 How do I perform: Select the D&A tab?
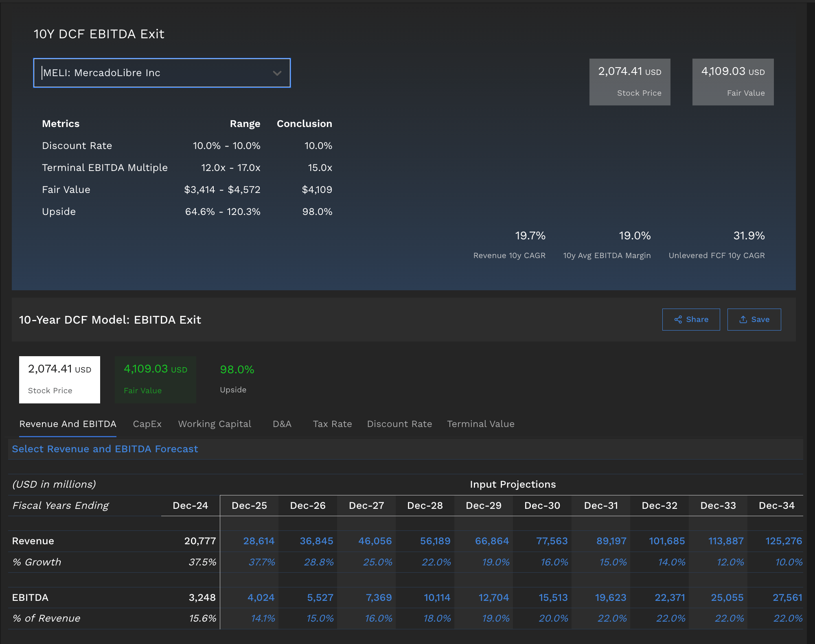click(x=282, y=424)
